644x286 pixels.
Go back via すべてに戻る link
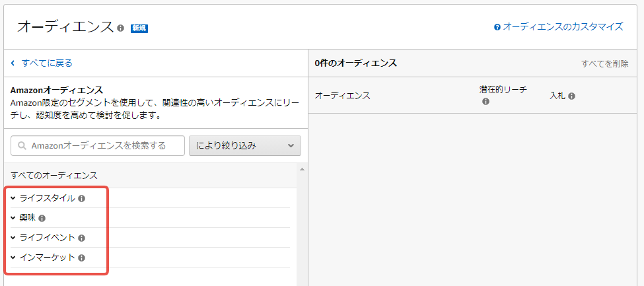(46, 63)
